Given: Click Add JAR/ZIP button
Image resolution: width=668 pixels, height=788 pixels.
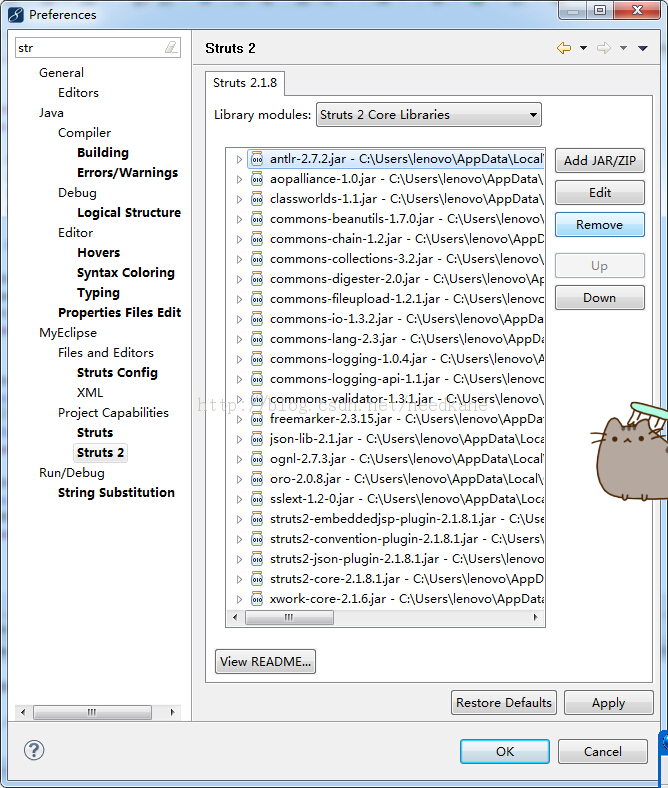Looking at the screenshot, I should [600, 161].
